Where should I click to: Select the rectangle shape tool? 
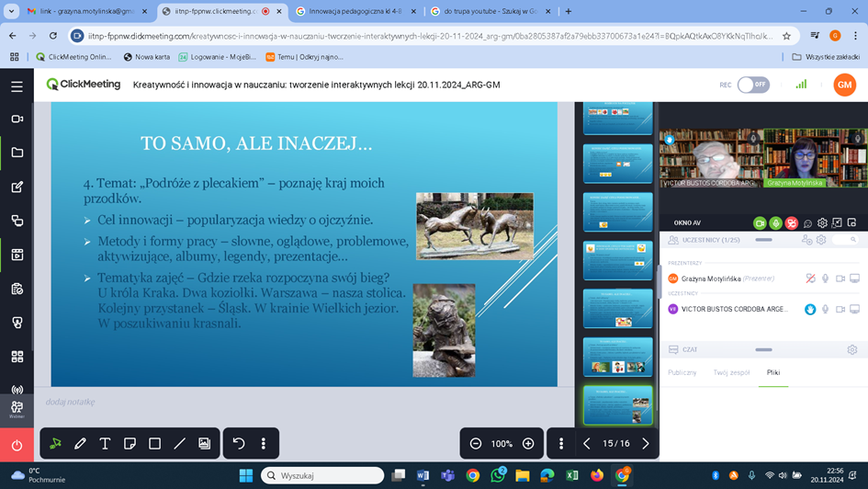pyautogui.click(x=154, y=444)
